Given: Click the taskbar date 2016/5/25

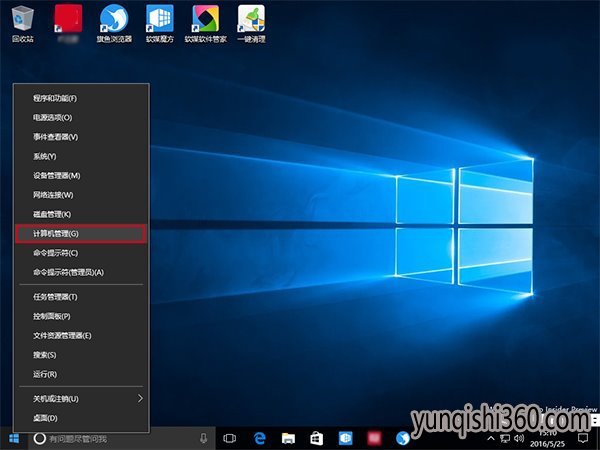Looking at the screenshot, I should tap(547, 444).
